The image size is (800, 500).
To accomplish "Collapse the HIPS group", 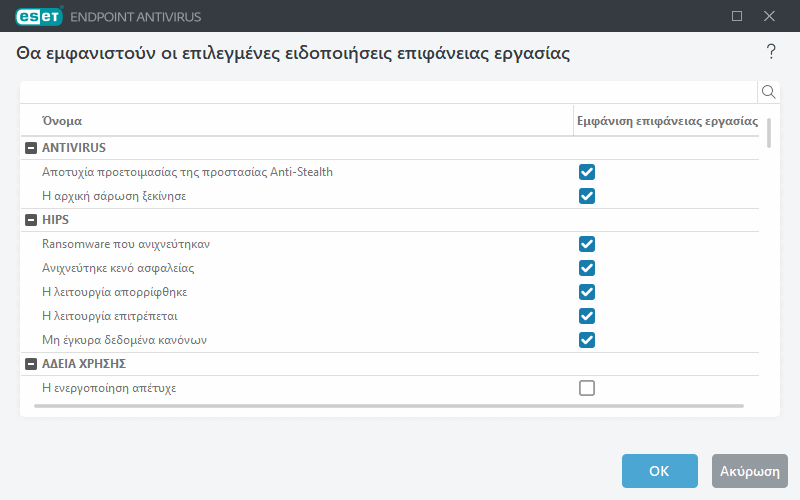I will coord(31,220).
